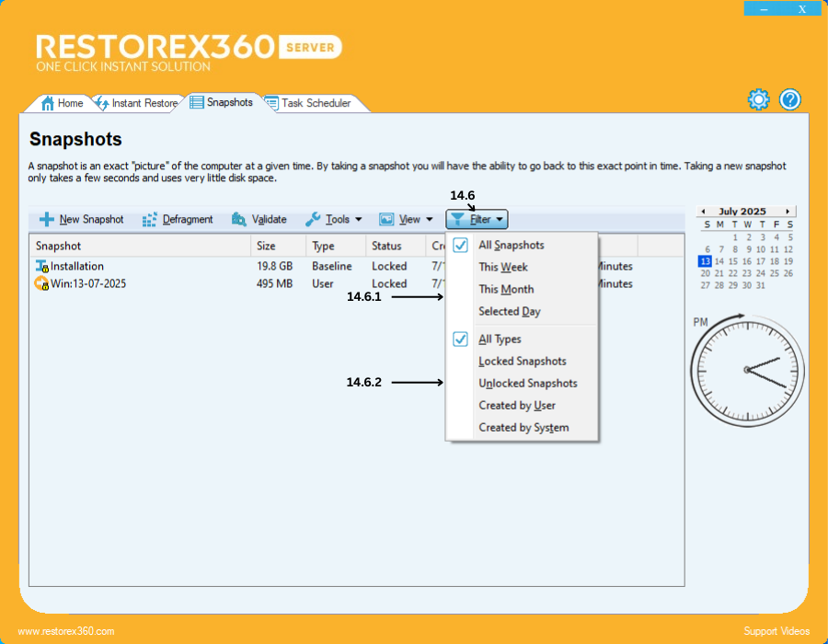Image resolution: width=828 pixels, height=644 pixels.
Task: Go to previous month in calendar
Action: click(x=704, y=212)
